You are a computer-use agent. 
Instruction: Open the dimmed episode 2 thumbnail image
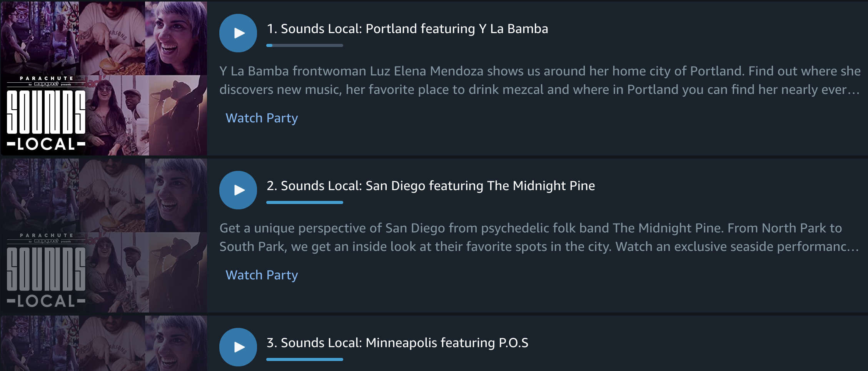point(104,235)
